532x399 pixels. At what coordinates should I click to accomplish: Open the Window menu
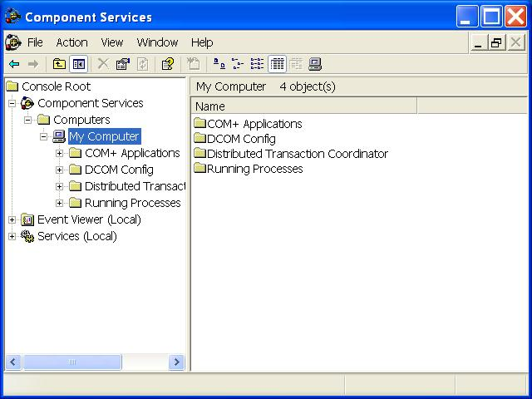pos(157,42)
